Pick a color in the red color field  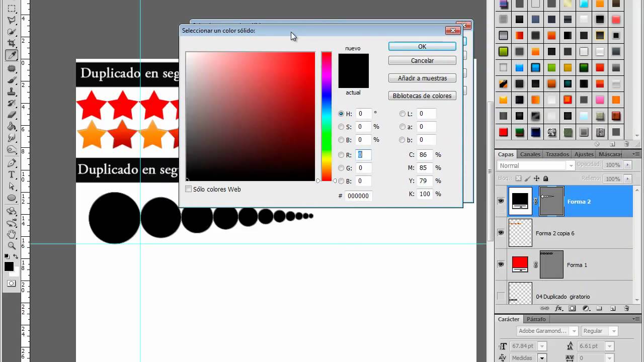point(251,116)
